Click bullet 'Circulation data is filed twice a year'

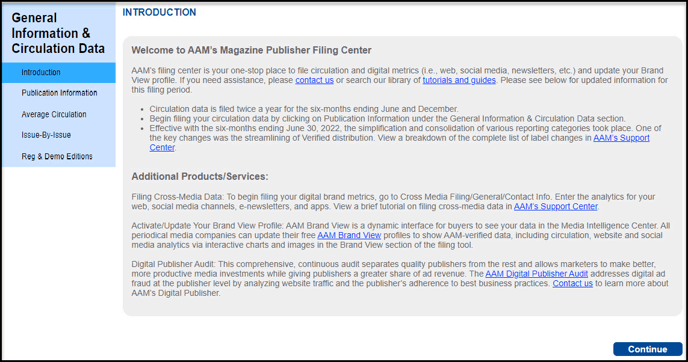[x=304, y=109]
